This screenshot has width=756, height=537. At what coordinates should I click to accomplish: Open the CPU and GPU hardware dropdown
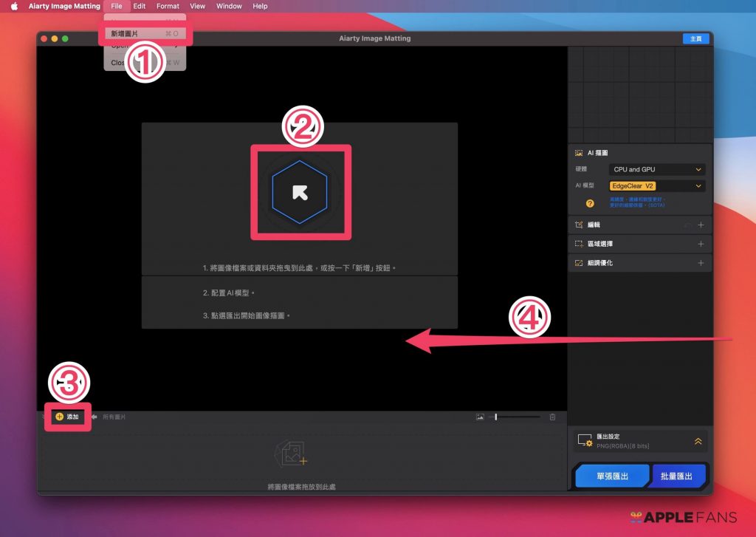pyautogui.click(x=657, y=169)
